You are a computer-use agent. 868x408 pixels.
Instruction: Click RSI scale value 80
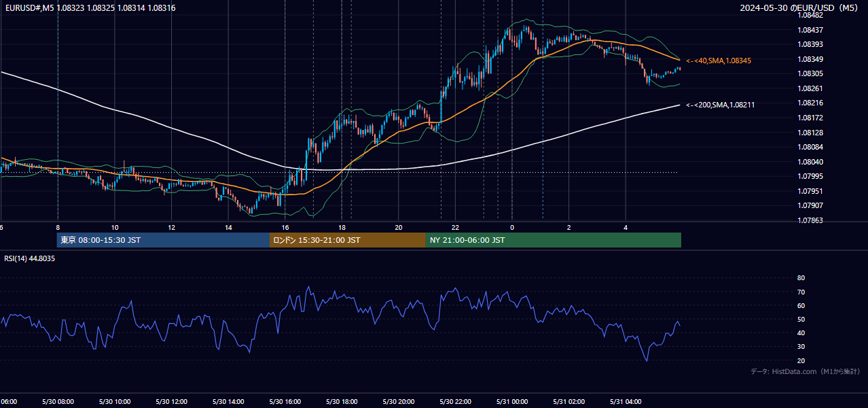click(801, 278)
